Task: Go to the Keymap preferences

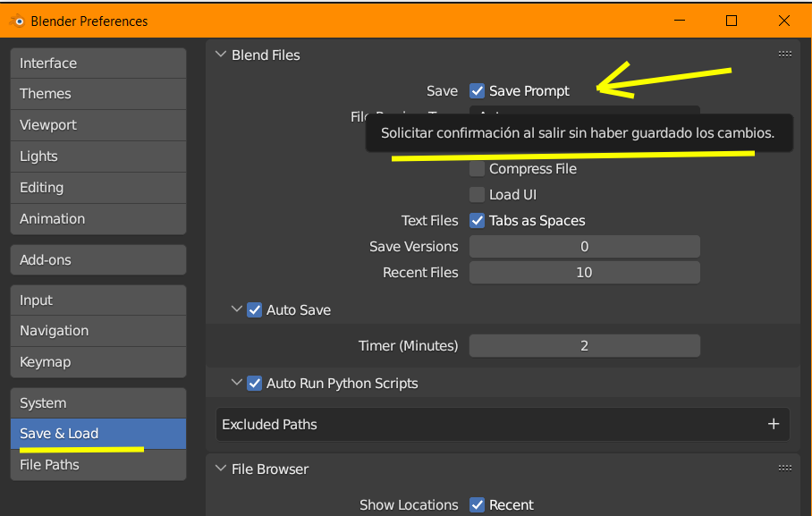Action: [x=97, y=362]
